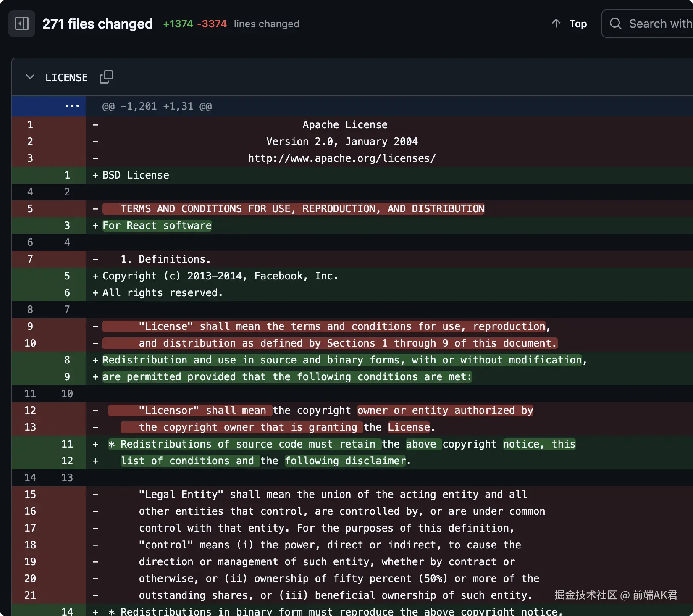
Task: Click the magnifier icon in search box
Action: tap(615, 24)
